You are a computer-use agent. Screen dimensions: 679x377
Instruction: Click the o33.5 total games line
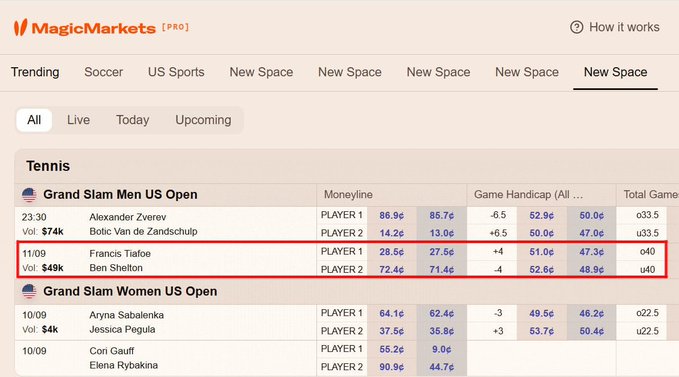coord(647,215)
